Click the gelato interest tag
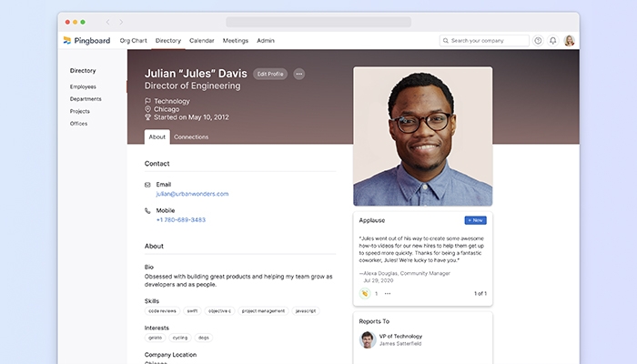 [156, 338]
